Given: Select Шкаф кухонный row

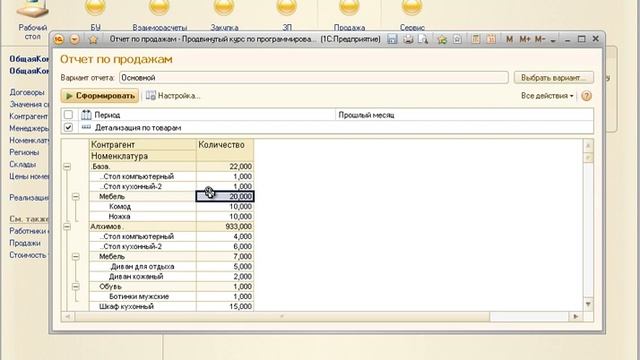Looking at the screenshot, I should coord(142,307).
